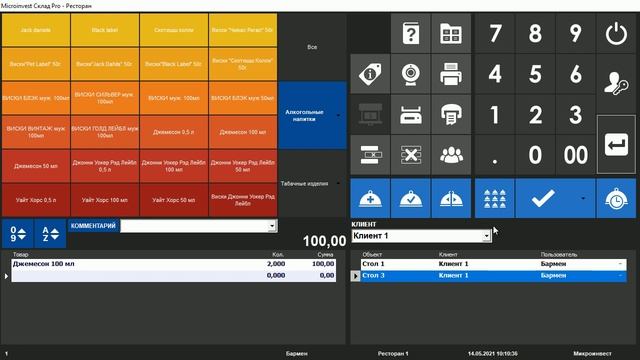Image resolution: width=640 pixels, height=360 pixels.
Task: Add Джемесон 100 мл product tile
Action: point(243,132)
